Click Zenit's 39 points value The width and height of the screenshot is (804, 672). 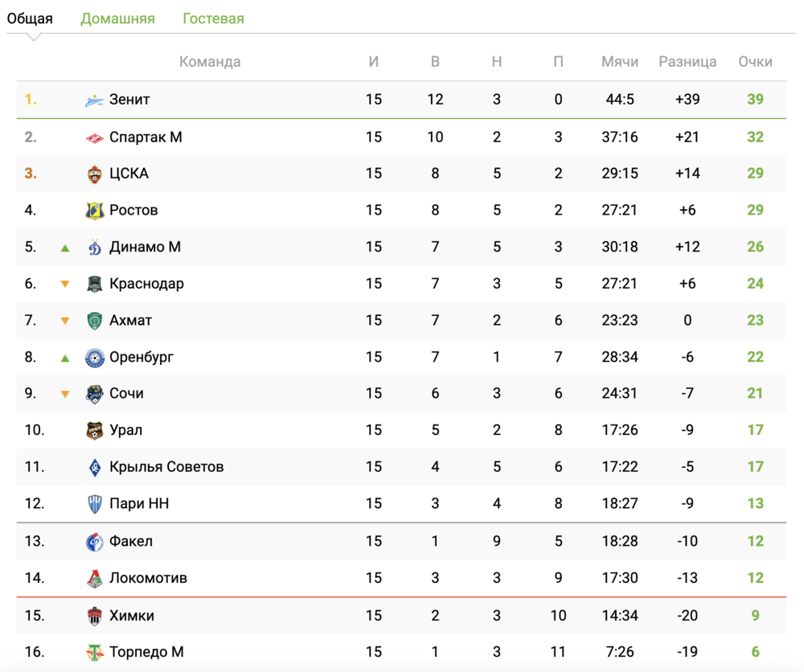coord(755,100)
